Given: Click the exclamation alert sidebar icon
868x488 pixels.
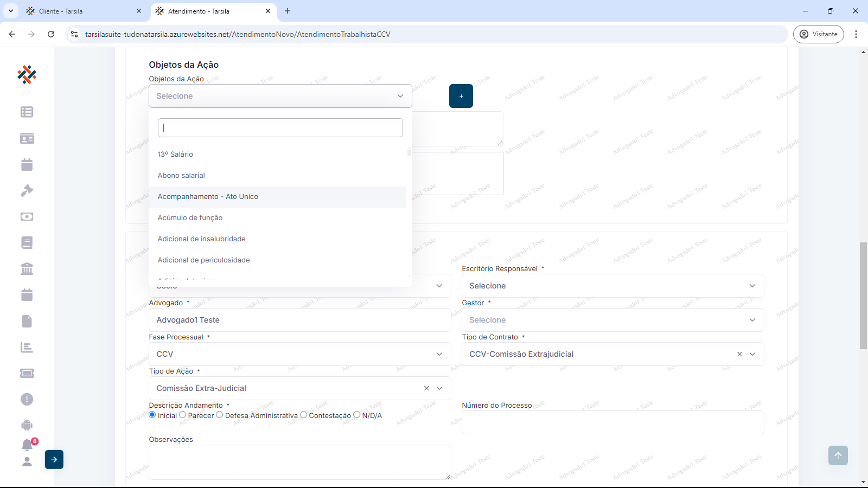Looking at the screenshot, I should (x=27, y=399).
